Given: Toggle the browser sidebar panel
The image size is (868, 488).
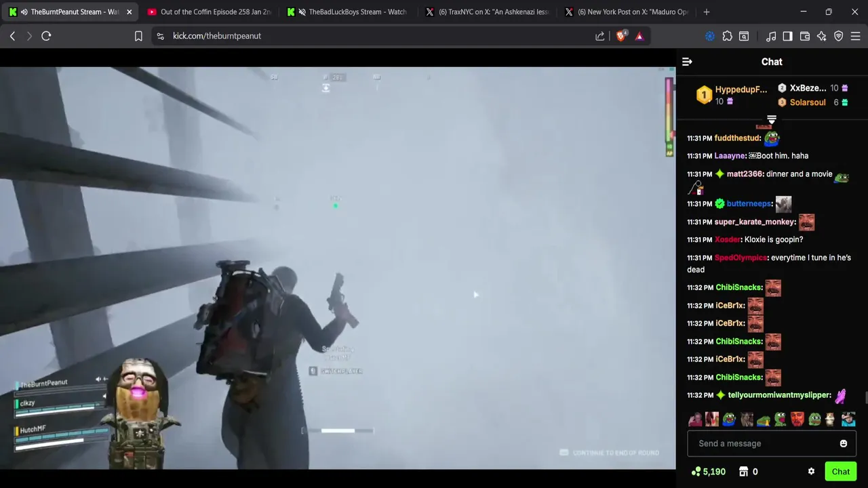Looking at the screenshot, I should 787,36.
